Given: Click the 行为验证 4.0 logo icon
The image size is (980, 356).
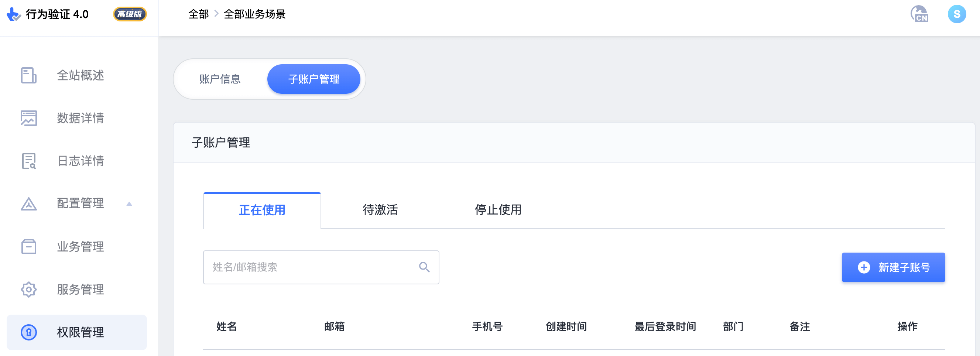Looking at the screenshot, I should click(x=13, y=14).
